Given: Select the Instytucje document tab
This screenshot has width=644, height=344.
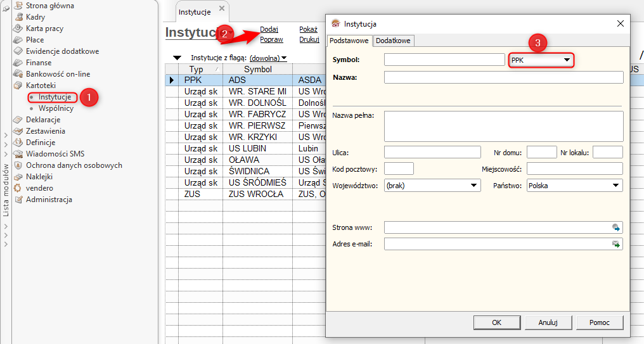Looking at the screenshot, I should click(x=195, y=11).
